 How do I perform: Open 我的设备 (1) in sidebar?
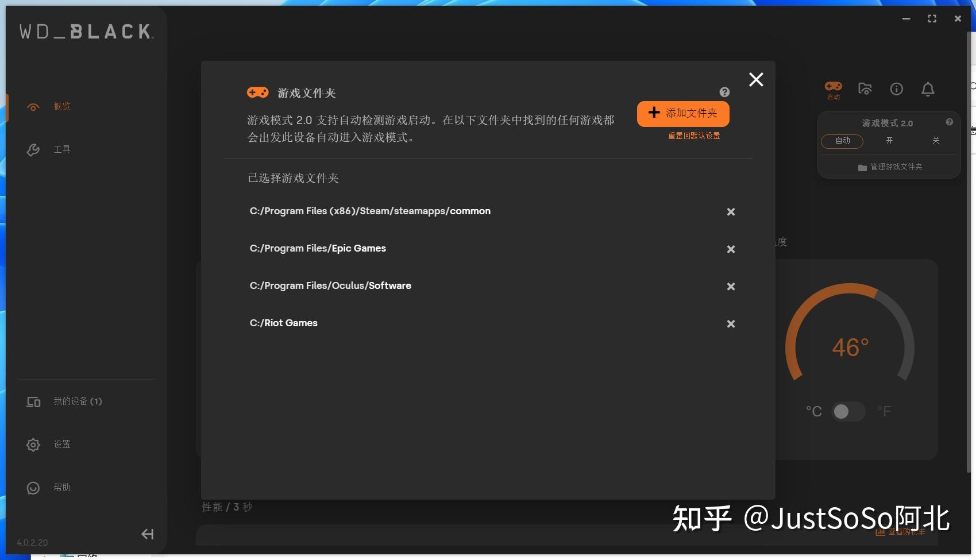78,401
